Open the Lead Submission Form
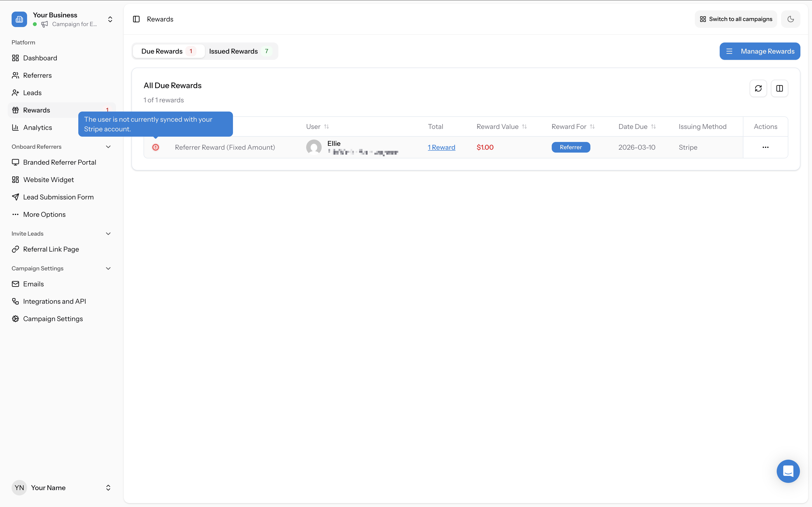 58,197
